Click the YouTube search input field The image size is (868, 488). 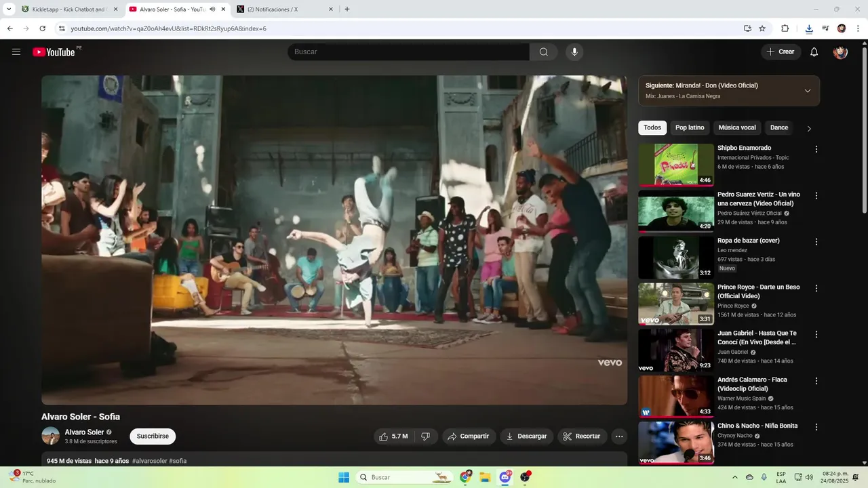(x=408, y=52)
